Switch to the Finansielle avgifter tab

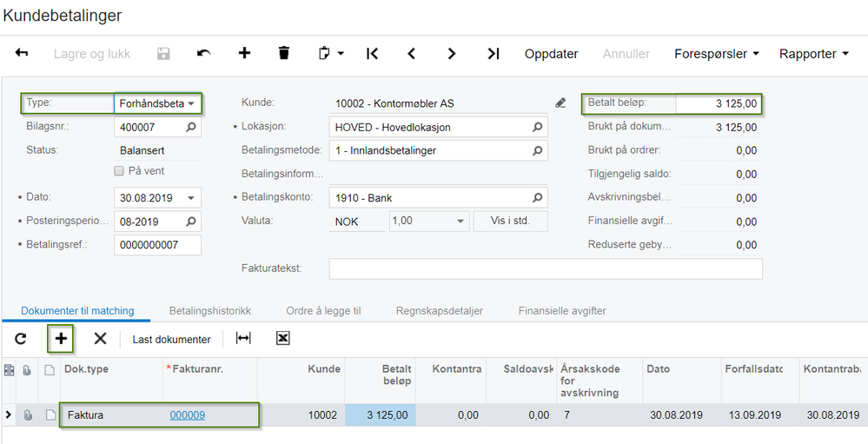tap(562, 311)
